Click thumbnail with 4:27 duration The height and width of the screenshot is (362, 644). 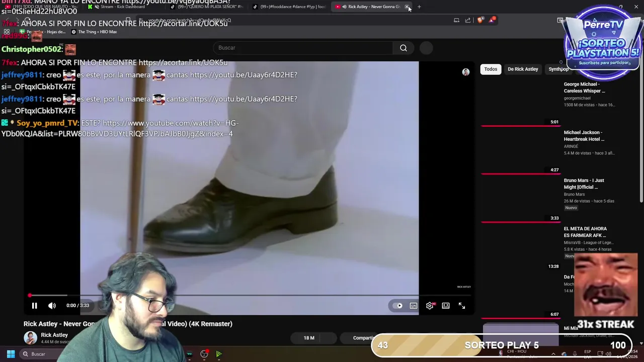(520, 151)
